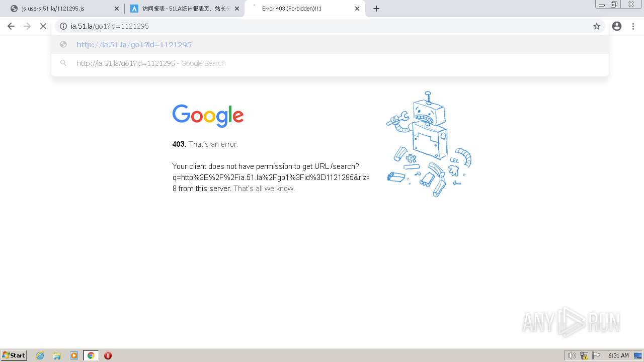The image size is (644, 362).
Task: Select Chrome in the taskbar
Action: (91, 355)
